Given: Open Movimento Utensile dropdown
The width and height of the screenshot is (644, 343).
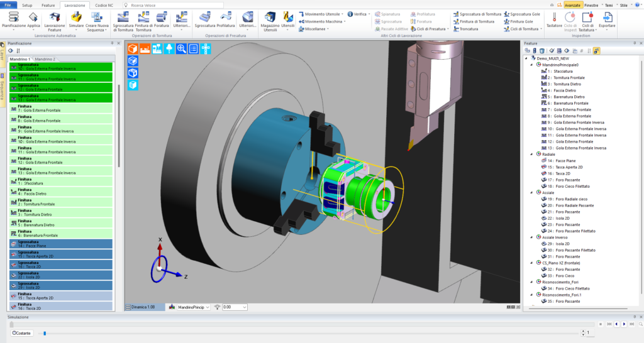Looking at the screenshot, I should coord(321,14).
